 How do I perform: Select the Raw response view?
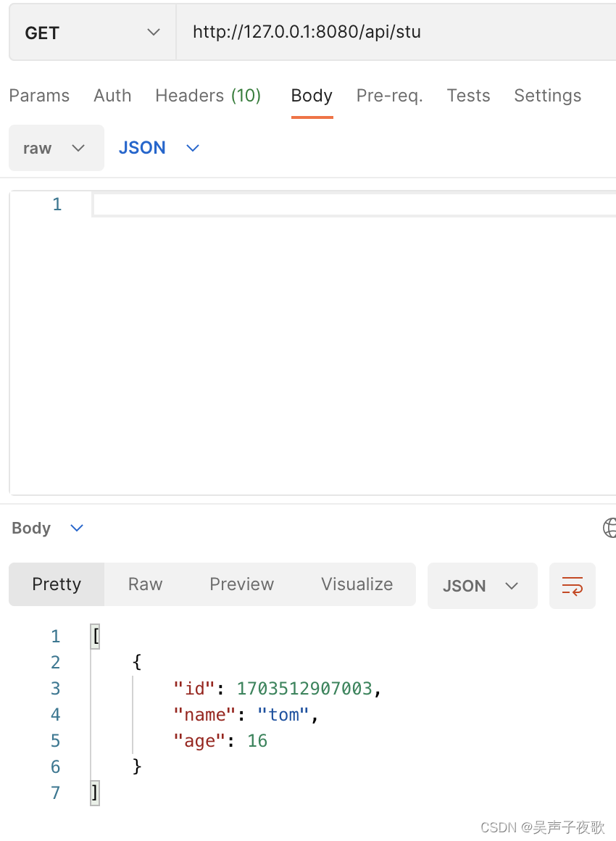coord(145,584)
